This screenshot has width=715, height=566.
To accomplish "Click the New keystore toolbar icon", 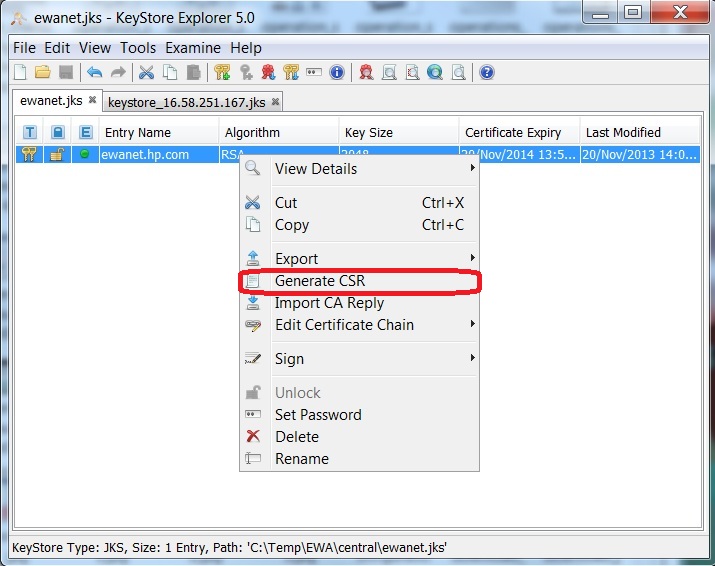I will [x=20, y=72].
